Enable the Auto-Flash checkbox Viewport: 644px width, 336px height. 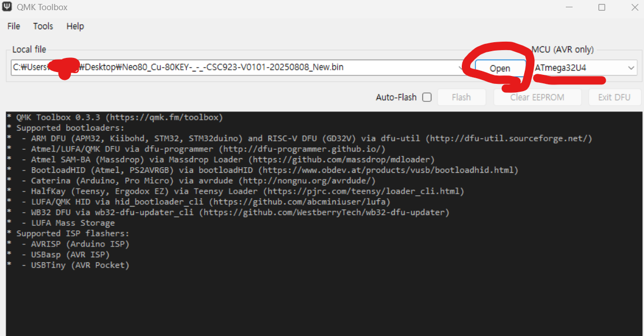click(427, 97)
